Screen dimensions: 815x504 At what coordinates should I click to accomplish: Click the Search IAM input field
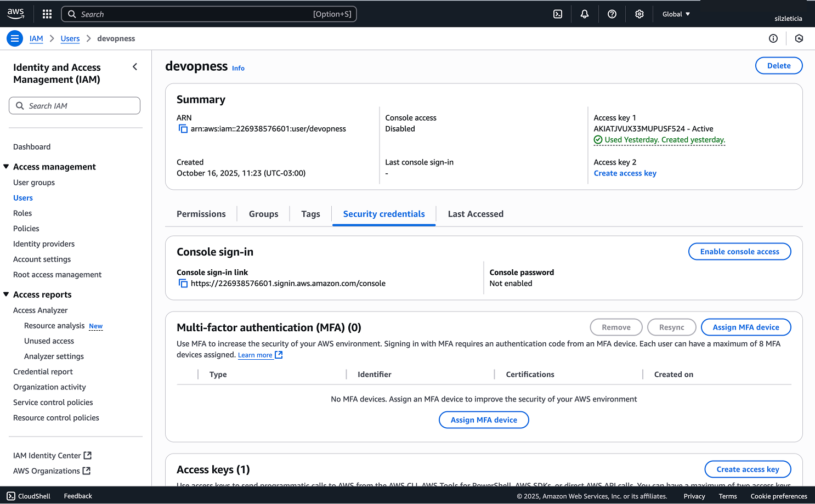click(74, 105)
